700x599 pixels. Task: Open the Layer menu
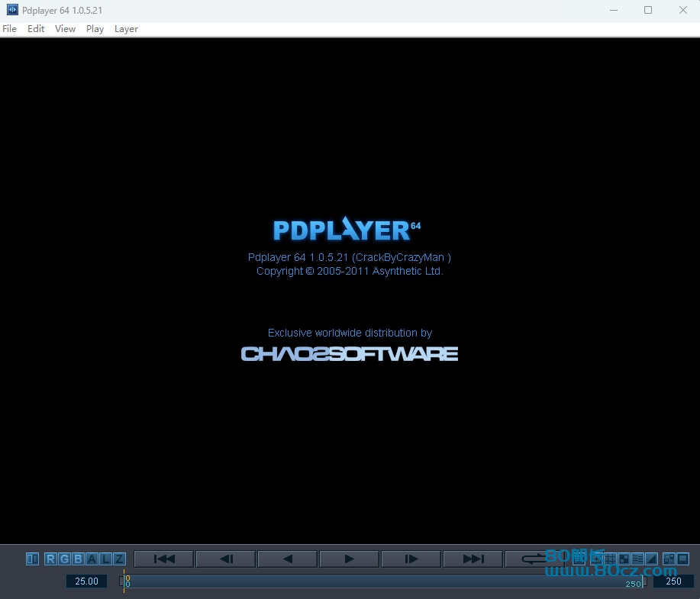[x=127, y=29]
